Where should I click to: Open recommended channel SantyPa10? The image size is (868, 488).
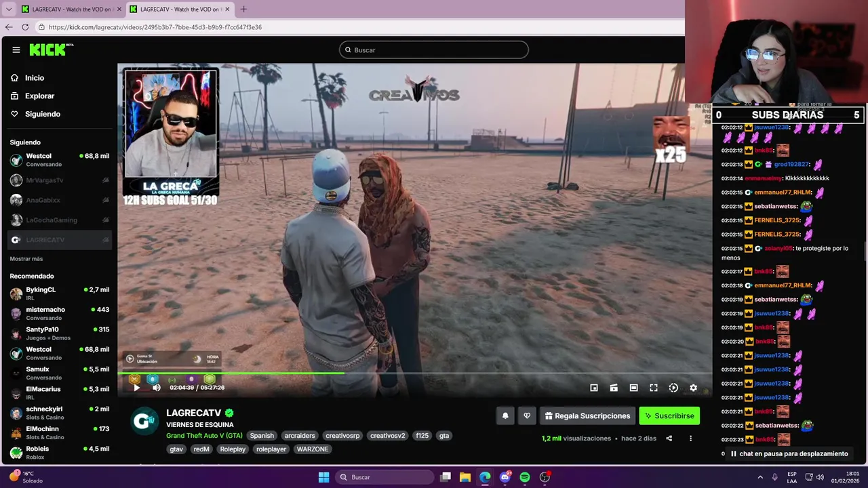click(x=60, y=333)
